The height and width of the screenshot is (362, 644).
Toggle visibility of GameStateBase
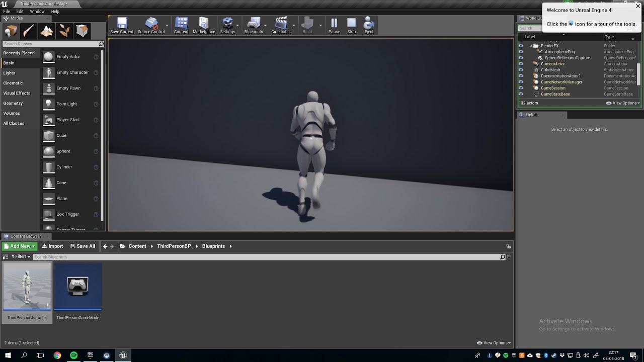(x=521, y=94)
